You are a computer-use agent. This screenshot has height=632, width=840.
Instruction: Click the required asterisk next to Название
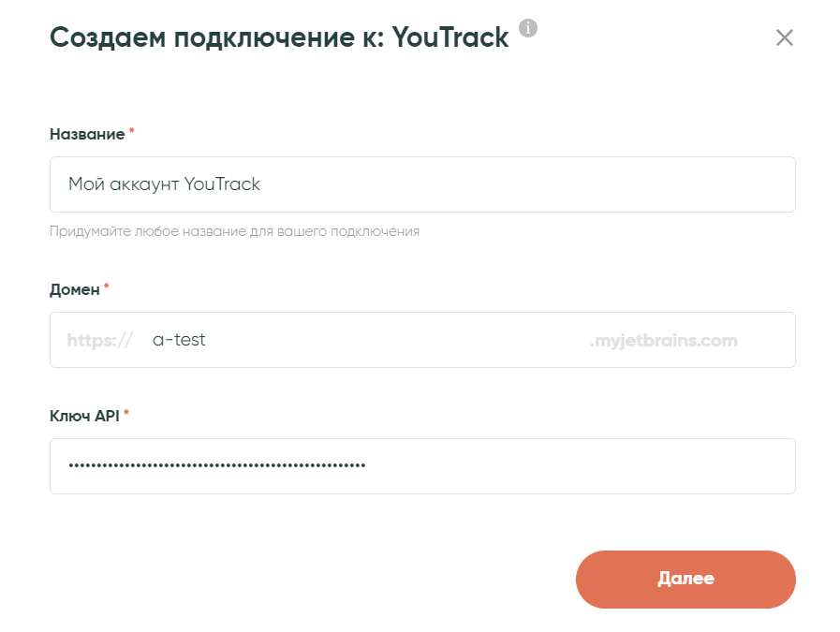[131, 133]
